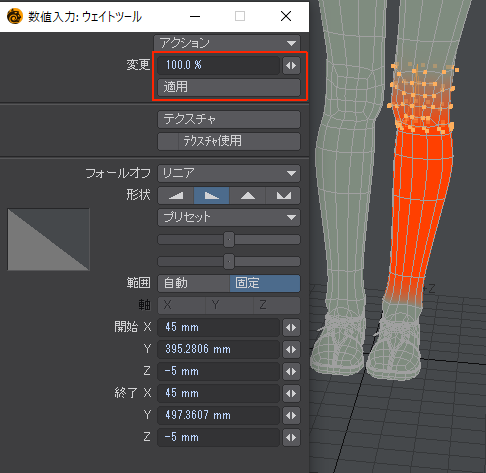Click the 497.3607 mm stepper arrows
Image resolution: width=486 pixels, height=473 pixels.
pyautogui.click(x=291, y=416)
